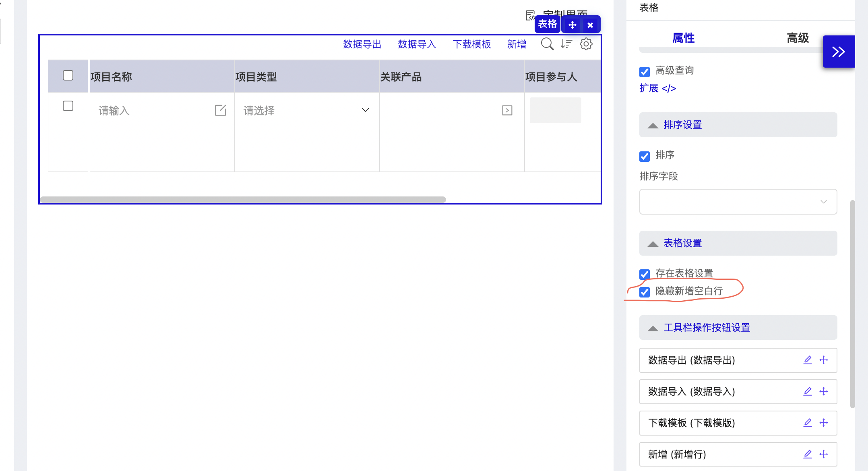
Task: Edit the 数据导出 toolbar button entry
Action: click(x=808, y=360)
